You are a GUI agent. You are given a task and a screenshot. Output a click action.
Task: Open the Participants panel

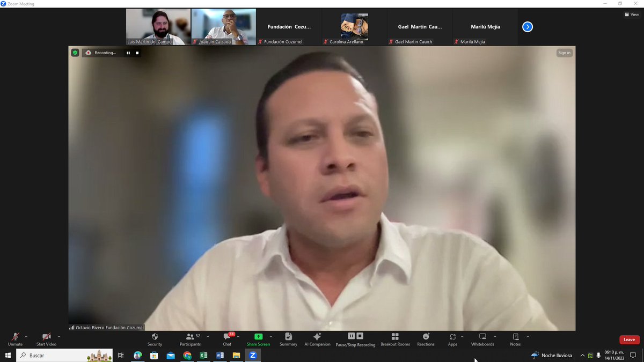[x=190, y=339]
